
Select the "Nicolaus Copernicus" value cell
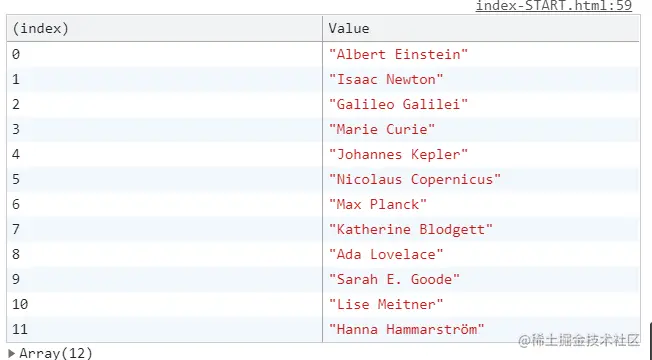[481, 179]
